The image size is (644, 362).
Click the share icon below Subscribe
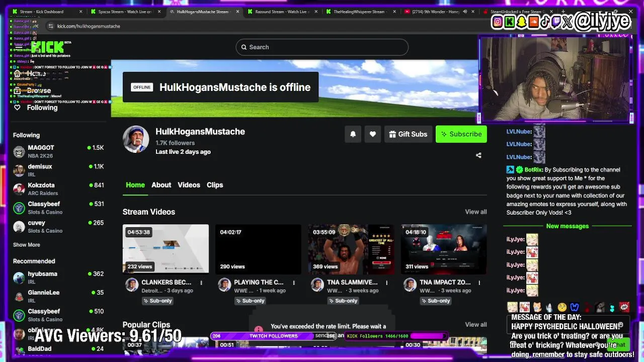point(478,155)
